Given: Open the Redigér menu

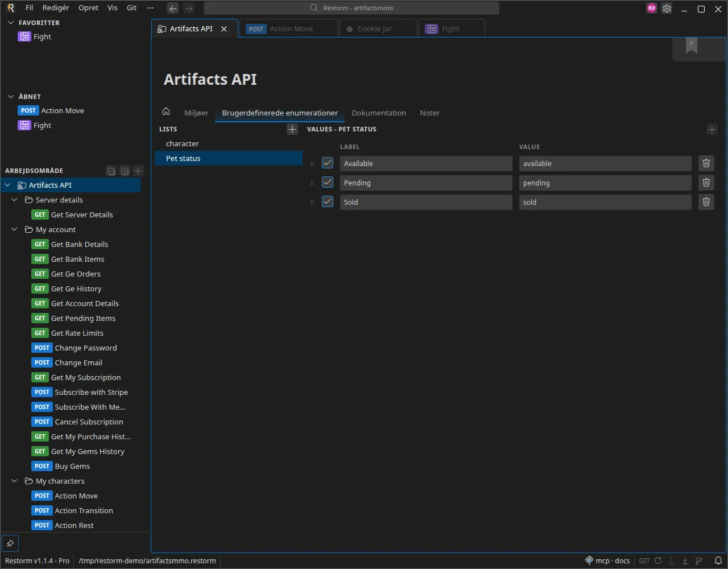Looking at the screenshot, I should 56,8.
